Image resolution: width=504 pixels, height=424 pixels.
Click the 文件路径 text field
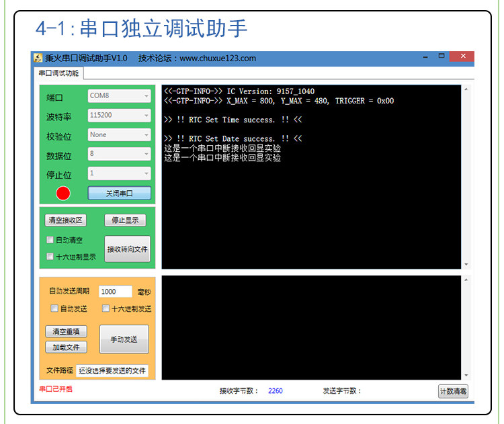tap(112, 371)
